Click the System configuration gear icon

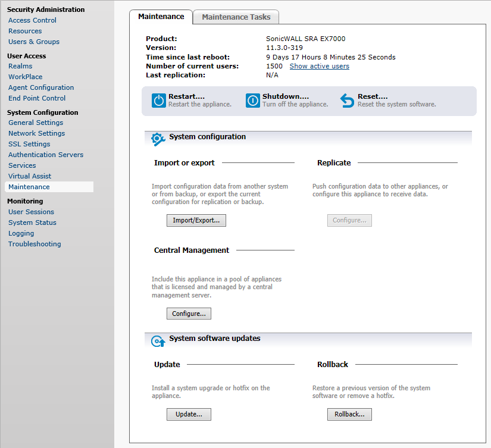[x=158, y=139]
